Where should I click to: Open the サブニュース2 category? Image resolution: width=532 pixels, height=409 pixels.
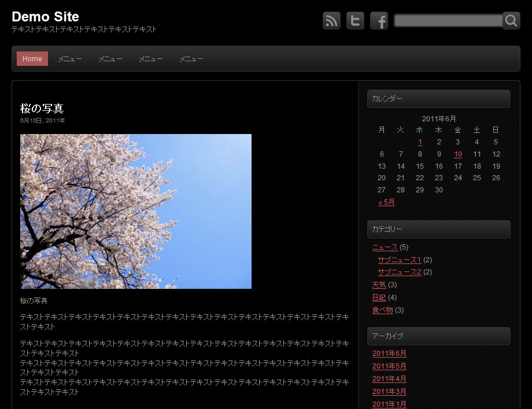click(400, 272)
